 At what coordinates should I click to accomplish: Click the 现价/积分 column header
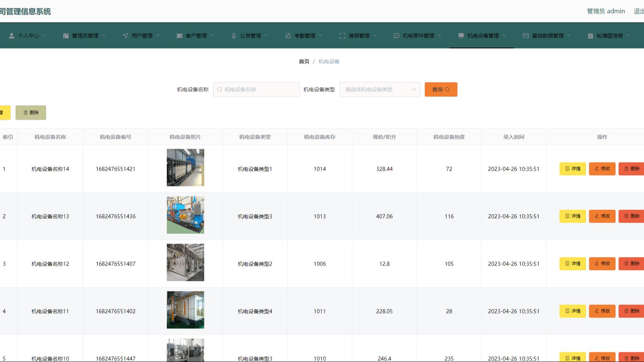(x=384, y=137)
